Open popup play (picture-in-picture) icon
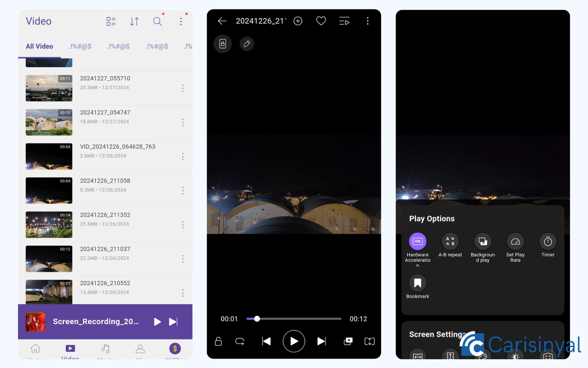 click(x=348, y=341)
